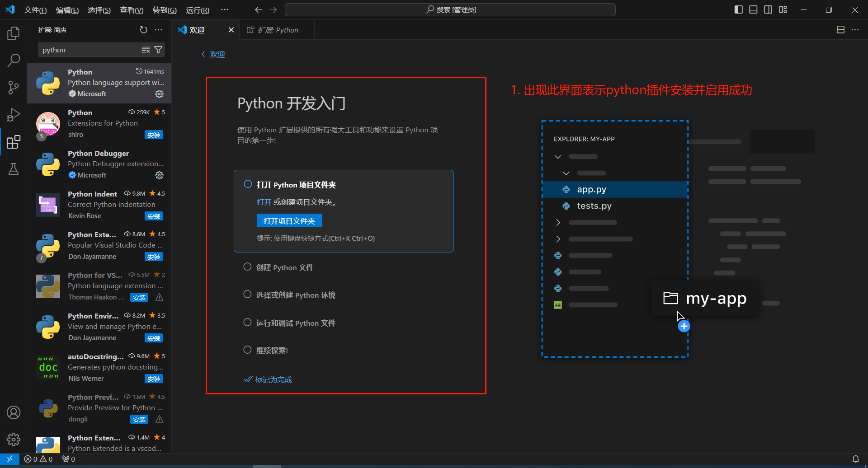Install the Python Indent extension
868x468 pixels.
(154, 216)
